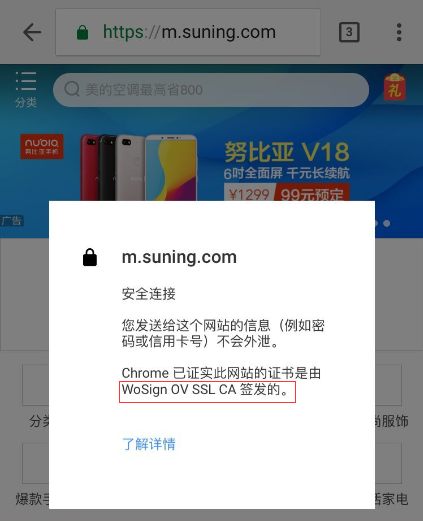Open the 分类 category list icon

(26, 89)
